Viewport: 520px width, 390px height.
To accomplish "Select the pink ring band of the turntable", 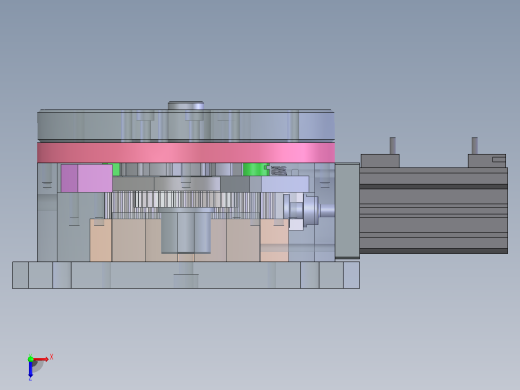I will (186, 153).
